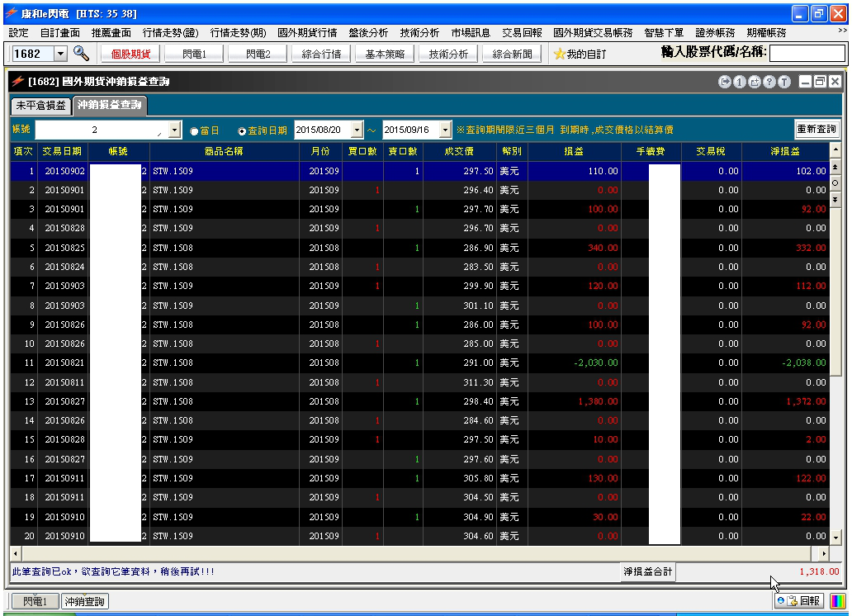Open the 市場訊息 menu
The image size is (852, 616).
471,33
